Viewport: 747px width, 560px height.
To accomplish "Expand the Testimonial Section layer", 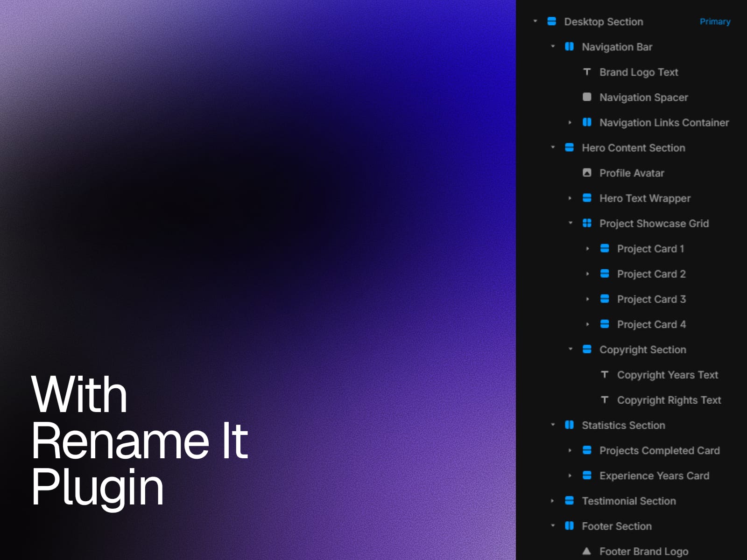I will [552, 500].
